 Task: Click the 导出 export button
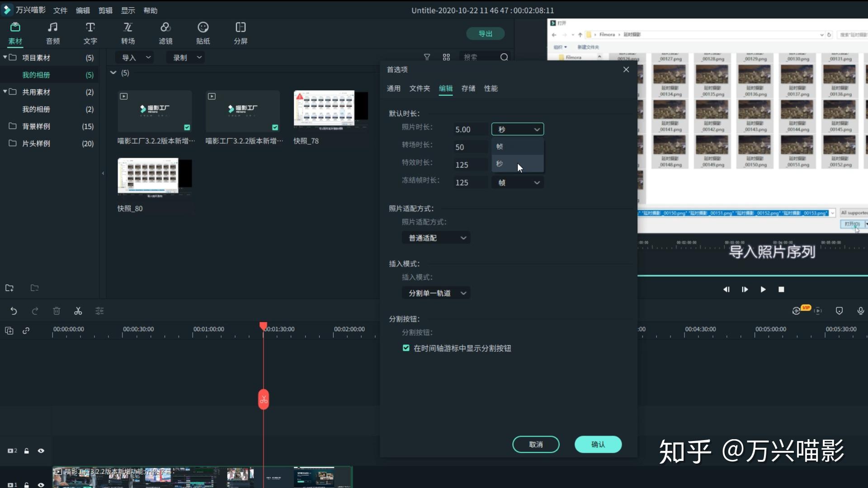coord(485,34)
